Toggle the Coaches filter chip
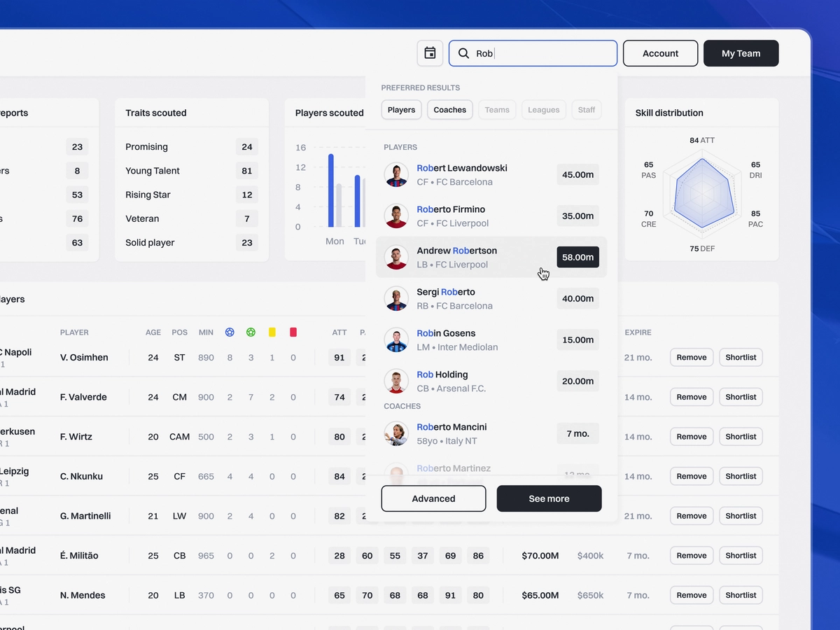The image size is (840, 630). click(450, 110)
